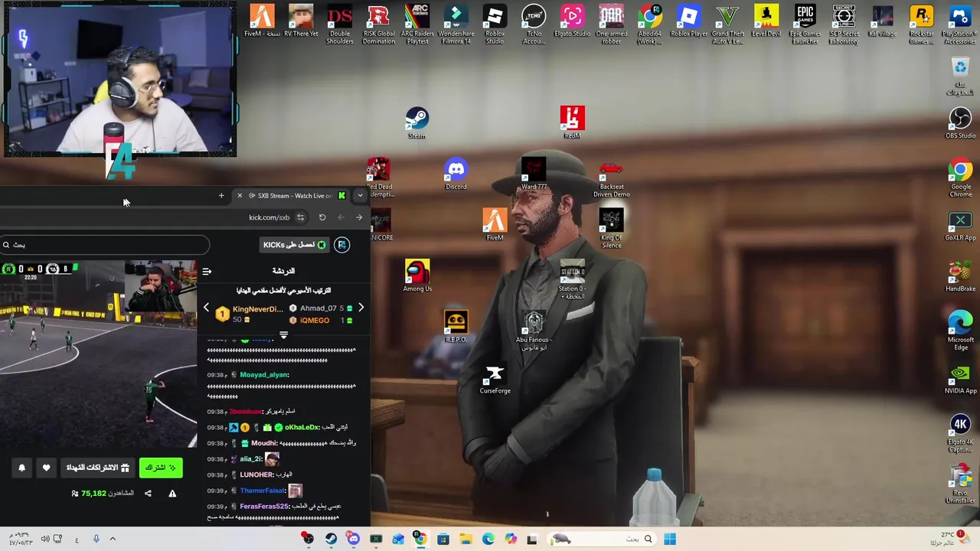Share the stream

click(x=148, y=494)
